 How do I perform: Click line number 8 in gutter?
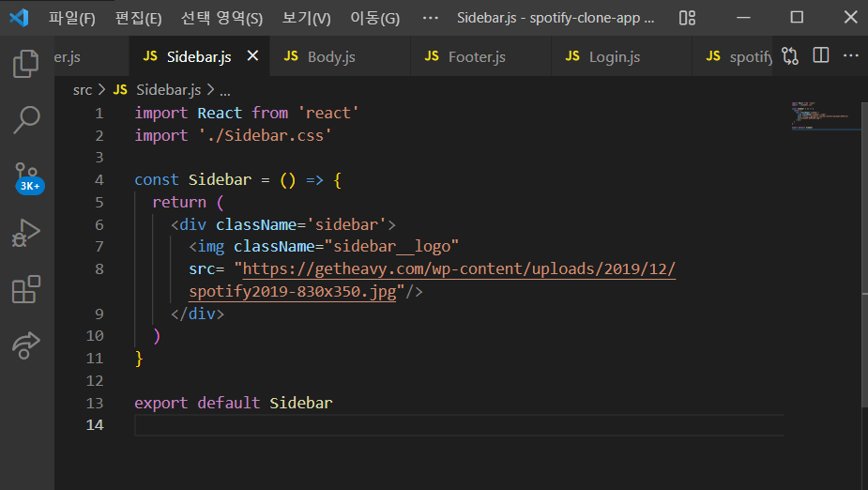point(99,269)
